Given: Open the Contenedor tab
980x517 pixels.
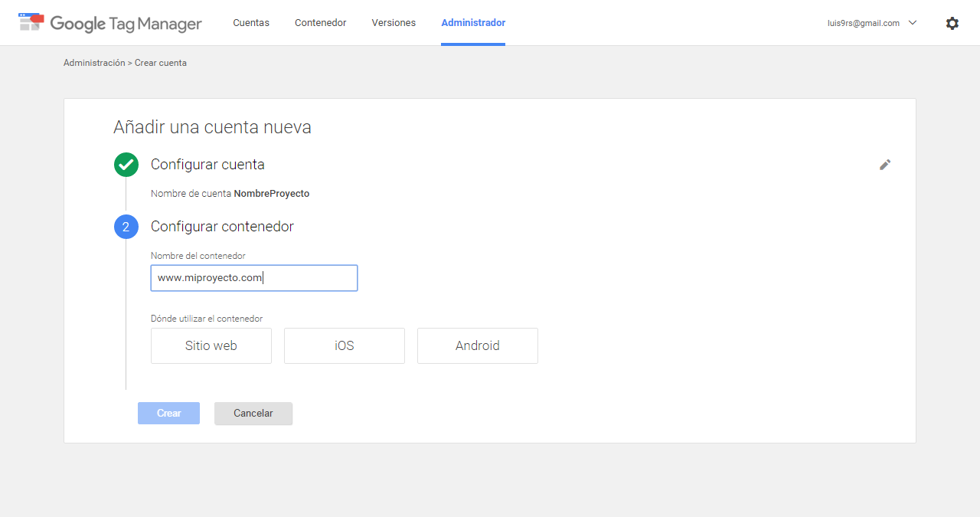Looking at the screenshot, I should coord(320,23).
